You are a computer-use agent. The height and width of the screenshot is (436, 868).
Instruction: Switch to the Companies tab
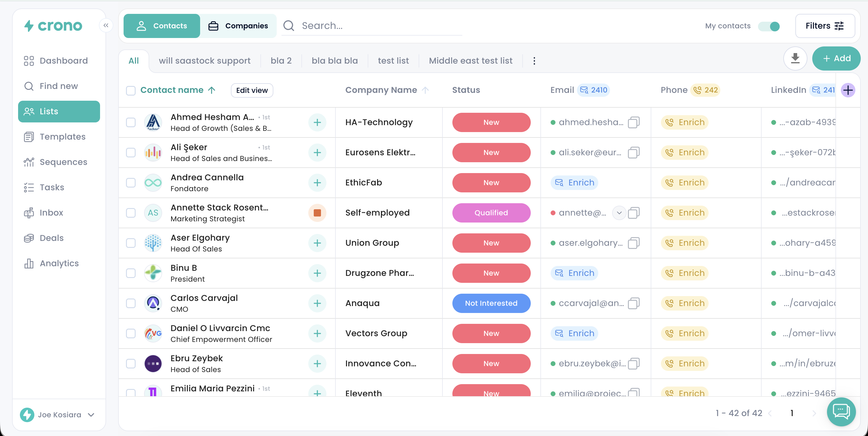(x=238, y=26)
